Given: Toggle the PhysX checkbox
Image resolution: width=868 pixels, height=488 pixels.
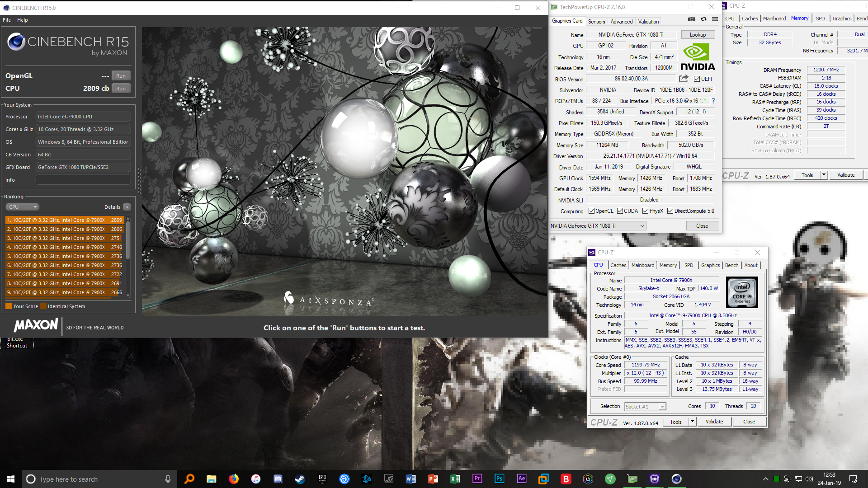Looking at the screenshot, I should [x=646, y=211].
